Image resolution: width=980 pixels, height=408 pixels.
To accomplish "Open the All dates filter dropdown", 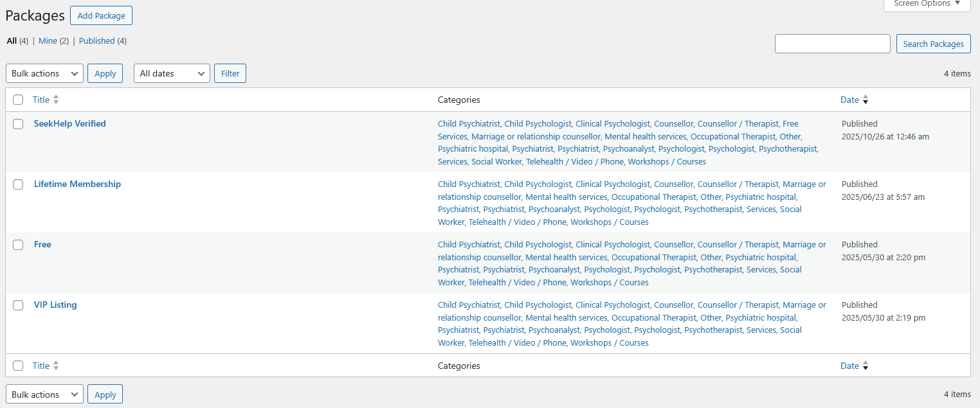I will coord(172,73).
